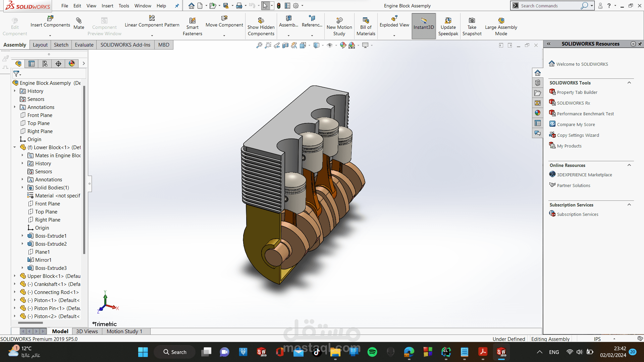The width and height of the screenshot is (644, 362).
Task: Open Linear Component Pattern tool
Action: 152,21
